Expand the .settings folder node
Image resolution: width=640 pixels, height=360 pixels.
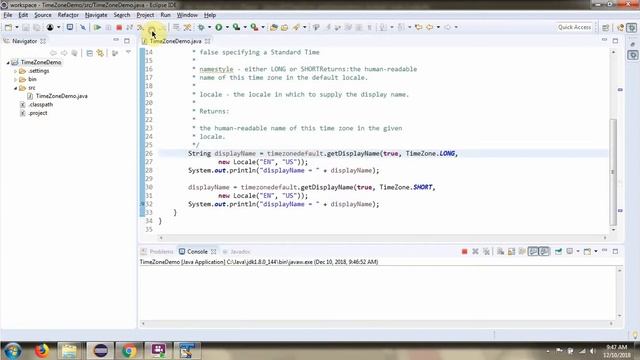pos(16,71)
